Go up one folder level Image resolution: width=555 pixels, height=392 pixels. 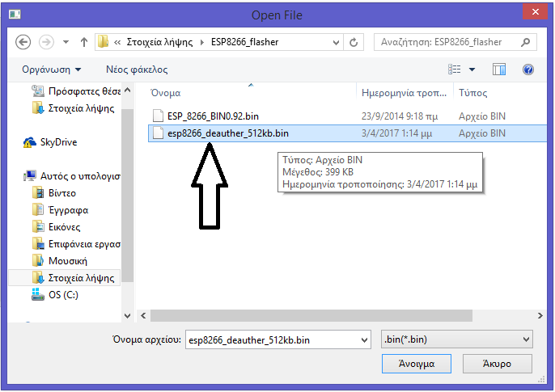[84, 42]
